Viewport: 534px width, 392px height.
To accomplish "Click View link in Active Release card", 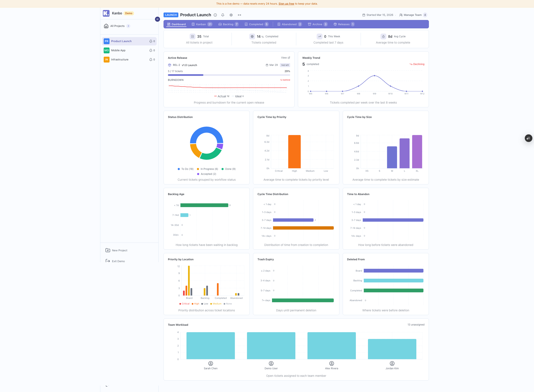I will [285, 58].
